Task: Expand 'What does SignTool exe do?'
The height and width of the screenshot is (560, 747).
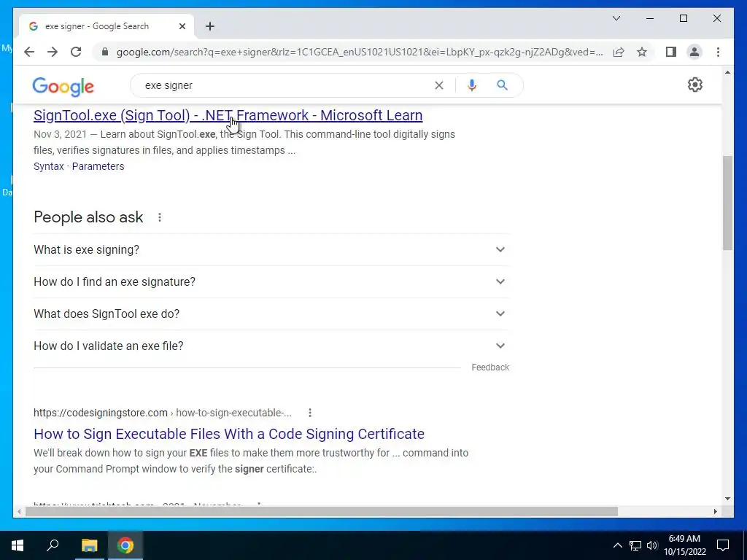Action: [x=271, y=314]
